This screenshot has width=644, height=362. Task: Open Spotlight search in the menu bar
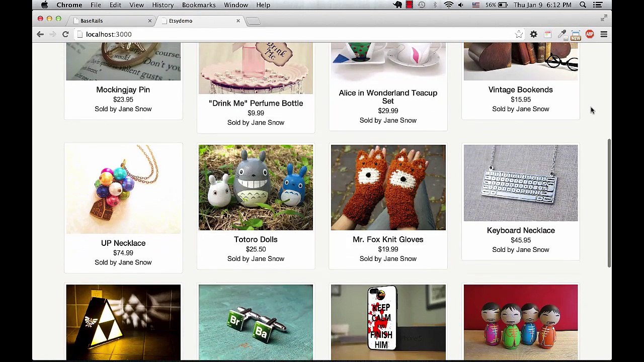(583, 5)
